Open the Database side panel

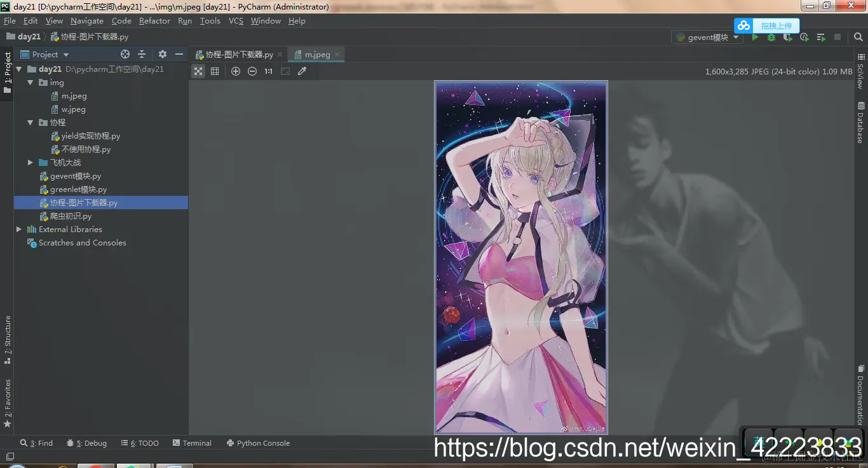(860, 122)
